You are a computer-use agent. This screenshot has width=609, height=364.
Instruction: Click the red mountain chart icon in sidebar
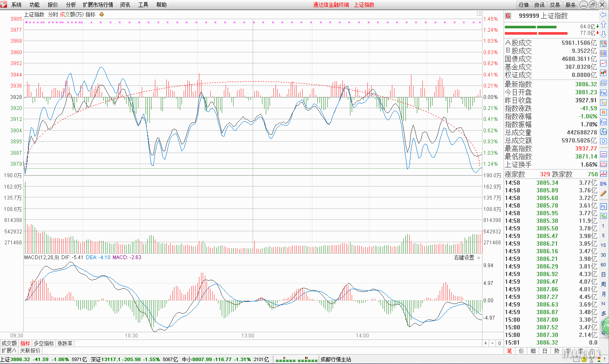[x=603, y=164]
